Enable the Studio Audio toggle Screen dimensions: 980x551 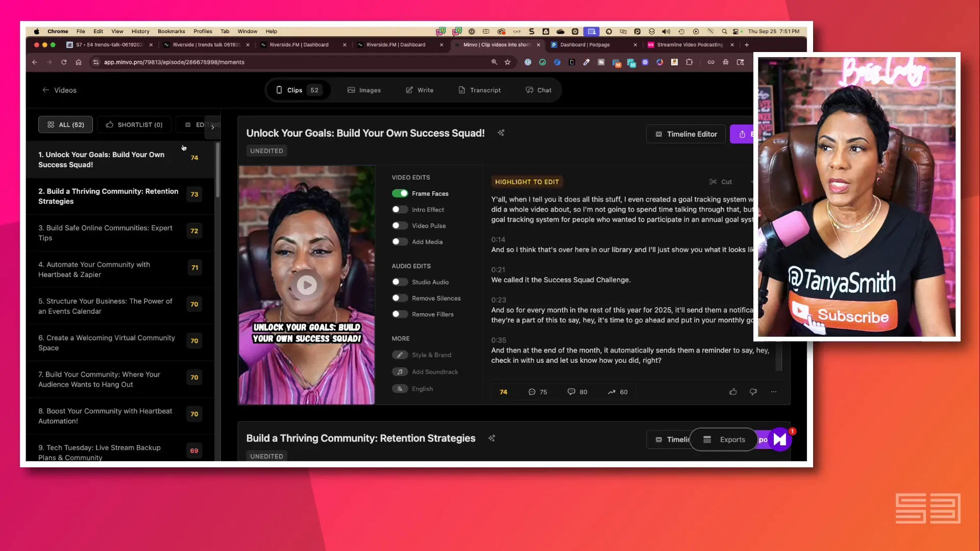pyautogui.click(x=400, y=282)
